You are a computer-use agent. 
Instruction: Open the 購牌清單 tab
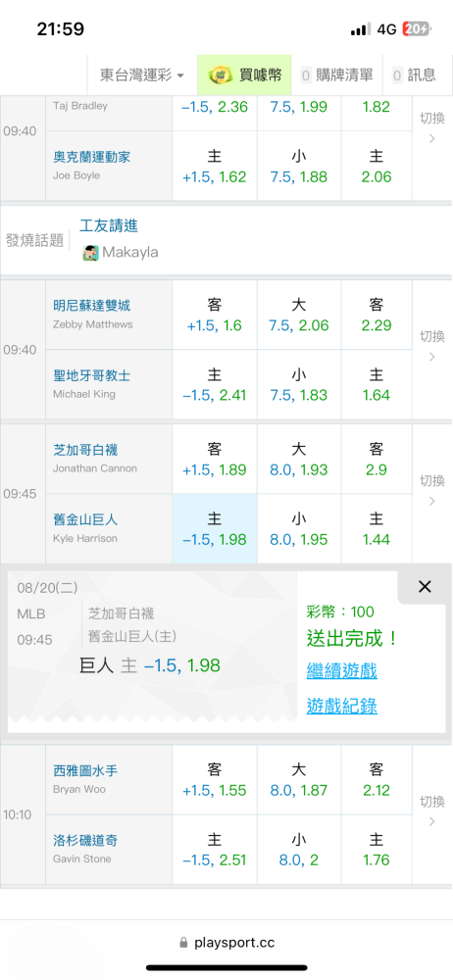click(336, 75)
